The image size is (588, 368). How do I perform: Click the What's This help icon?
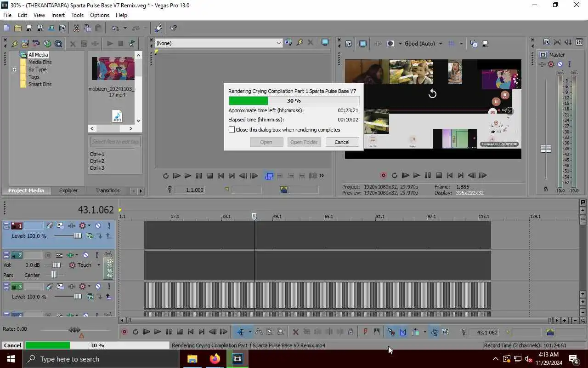pyautogui.click(x=174, y=28)
